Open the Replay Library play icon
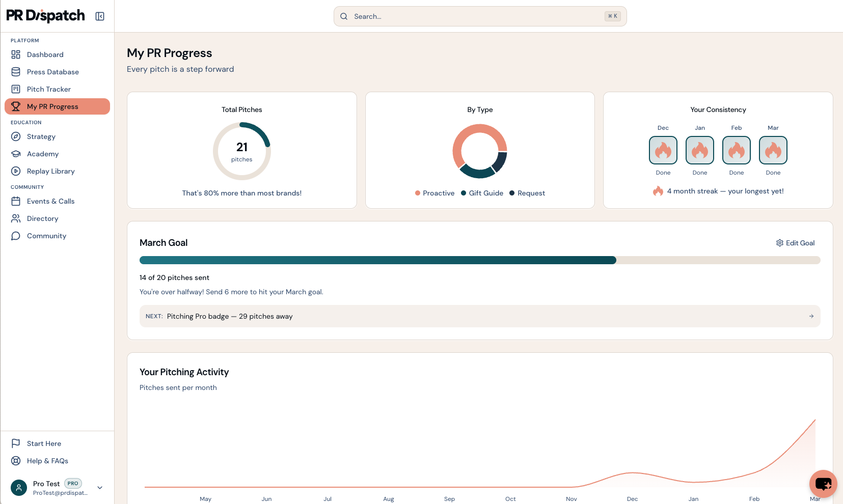 pyautogui.click(x=16, y=171)
